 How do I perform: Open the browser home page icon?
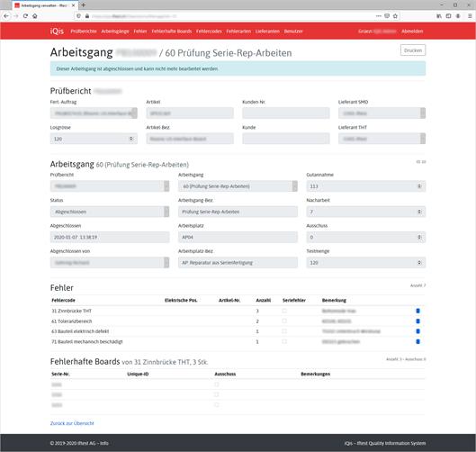coord(35,16)
